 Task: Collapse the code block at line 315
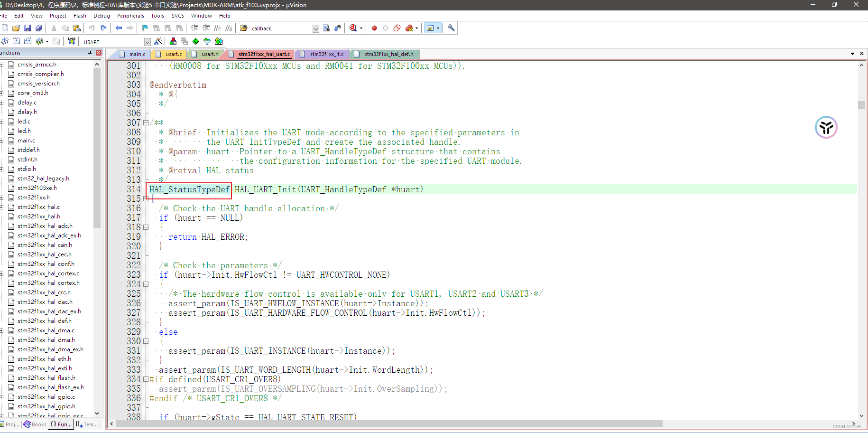pos(146,198)
